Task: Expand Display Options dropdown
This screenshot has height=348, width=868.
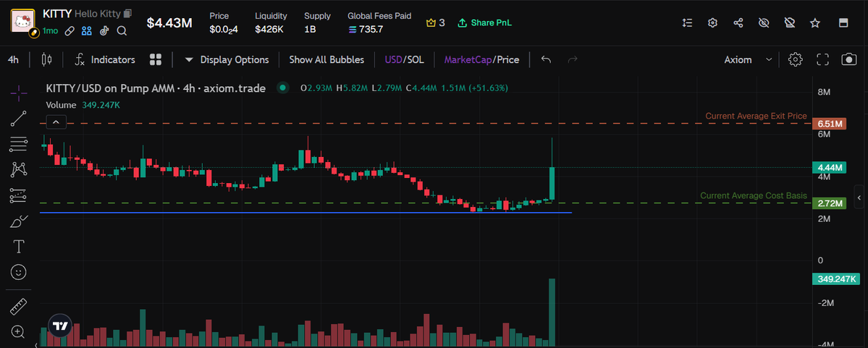Action: coord(227,60)
